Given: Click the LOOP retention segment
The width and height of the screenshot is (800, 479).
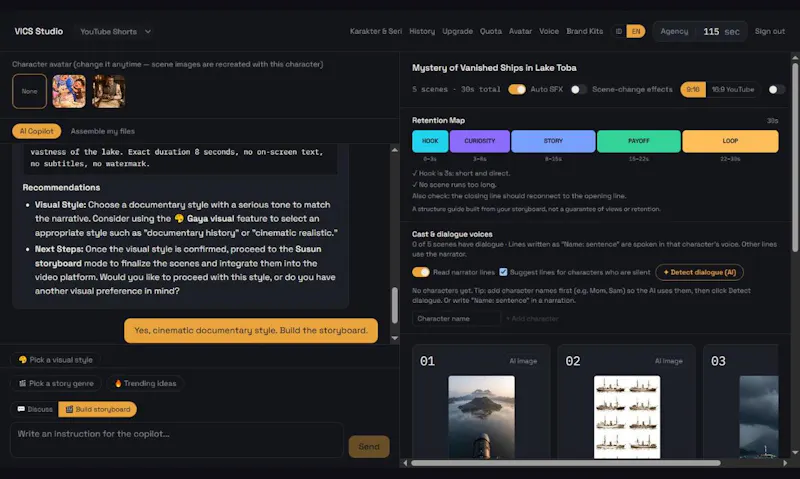Looking at the screenshot, I should (x=730, y=141).
